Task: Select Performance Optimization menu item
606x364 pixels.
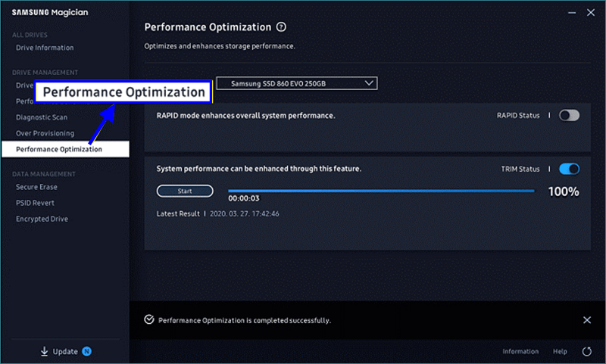Action: pos(65,149)
